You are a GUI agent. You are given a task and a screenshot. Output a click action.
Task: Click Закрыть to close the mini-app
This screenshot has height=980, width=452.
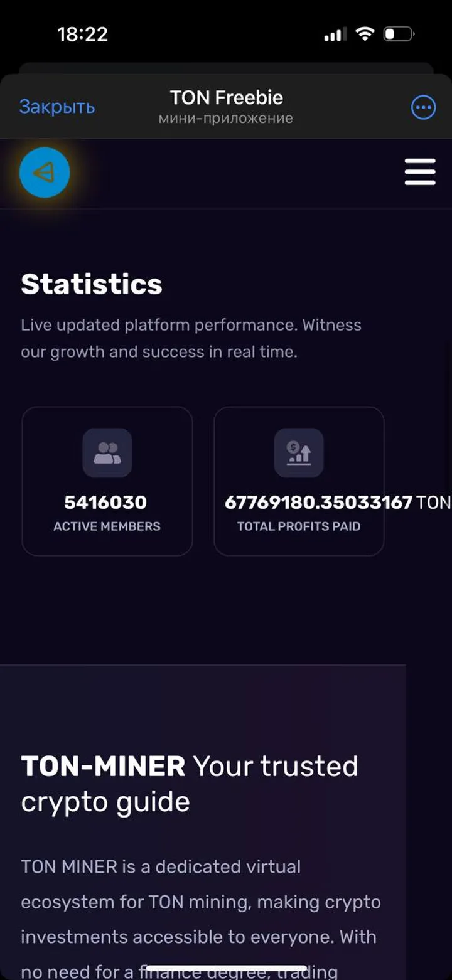(x=57, y=107)
